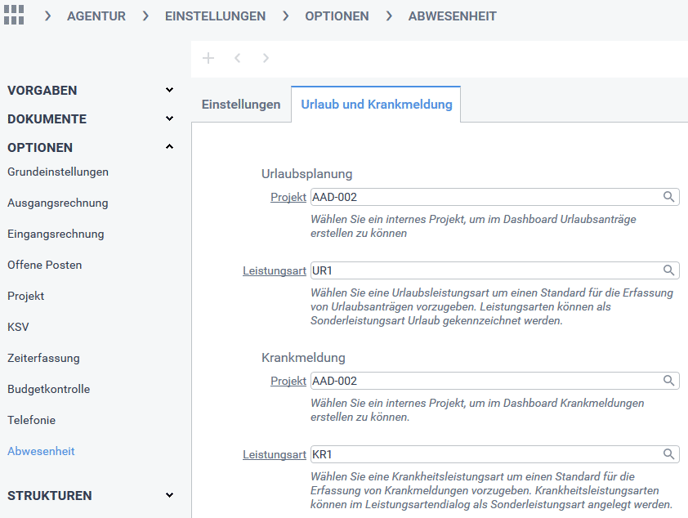Select the Urlaub und Krankmeldung tab

(x=376, y=104)
